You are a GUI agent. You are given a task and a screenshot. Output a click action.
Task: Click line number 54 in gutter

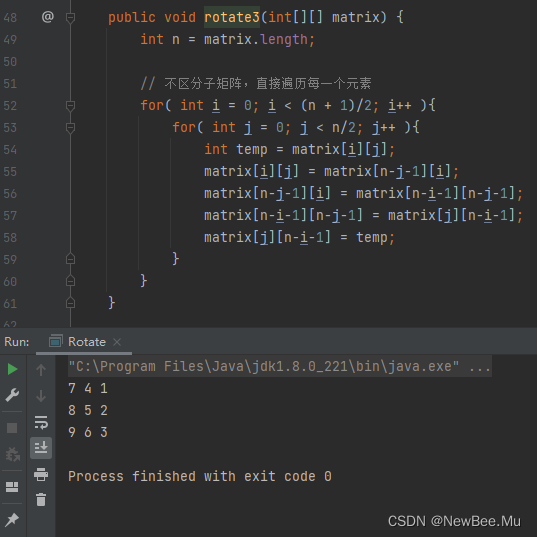(10, 150)
